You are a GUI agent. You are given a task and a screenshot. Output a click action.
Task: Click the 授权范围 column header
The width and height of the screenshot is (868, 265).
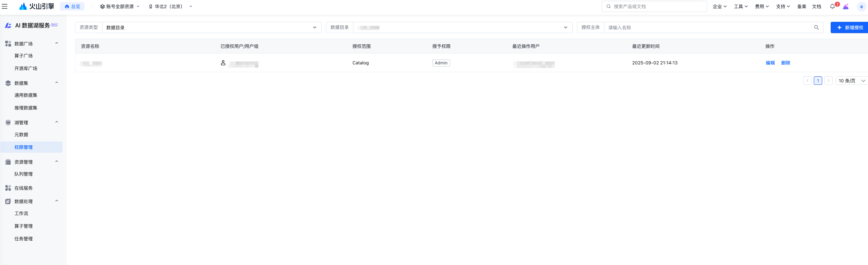click(361, 46)
